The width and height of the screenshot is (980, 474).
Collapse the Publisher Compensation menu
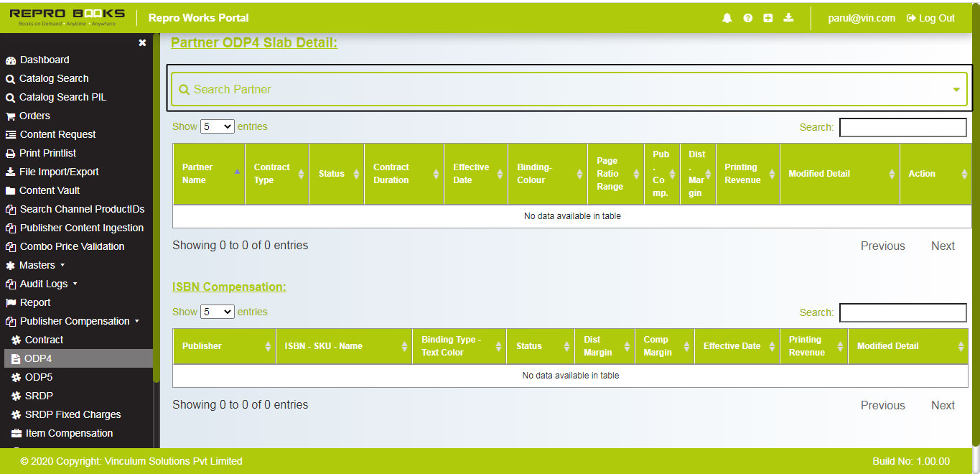pyautogui.click(x=79, y=322)
